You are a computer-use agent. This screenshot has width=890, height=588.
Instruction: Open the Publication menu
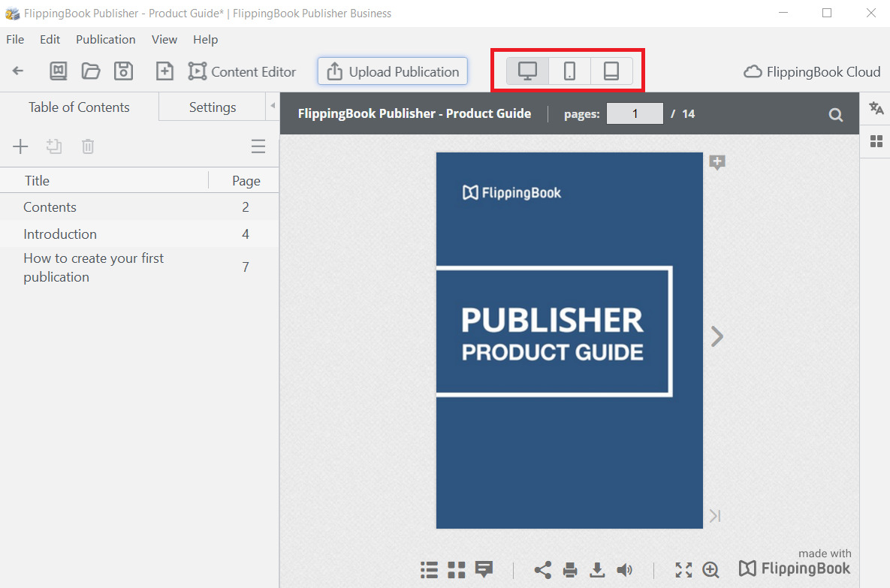coord(106,40)
